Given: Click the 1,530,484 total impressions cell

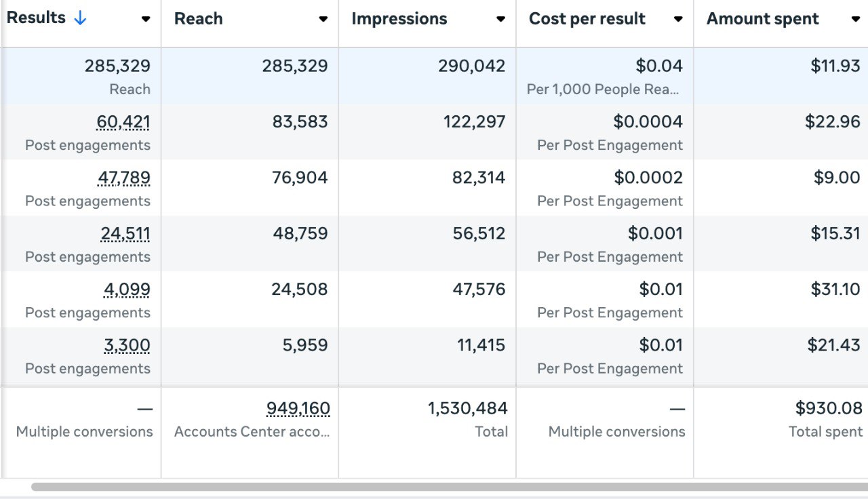Looking at the screenshot, I should point(467,409).
